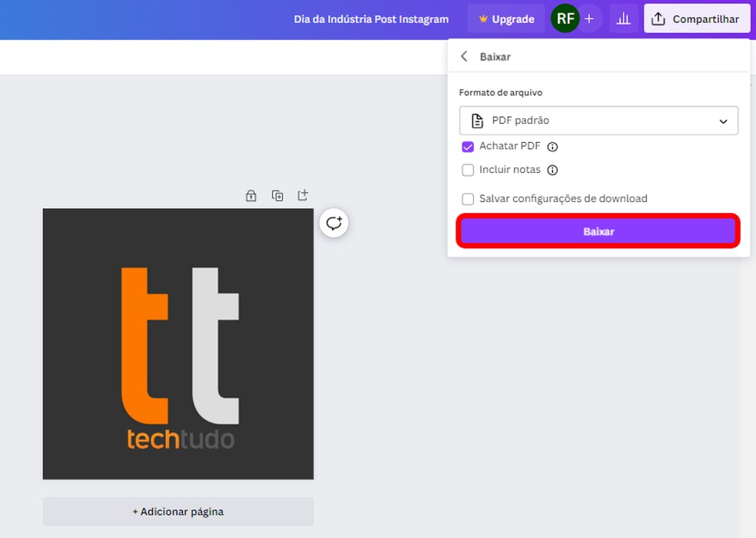Click the Compartilhar share button
This screenshot has height=538, width=756.
697,18
